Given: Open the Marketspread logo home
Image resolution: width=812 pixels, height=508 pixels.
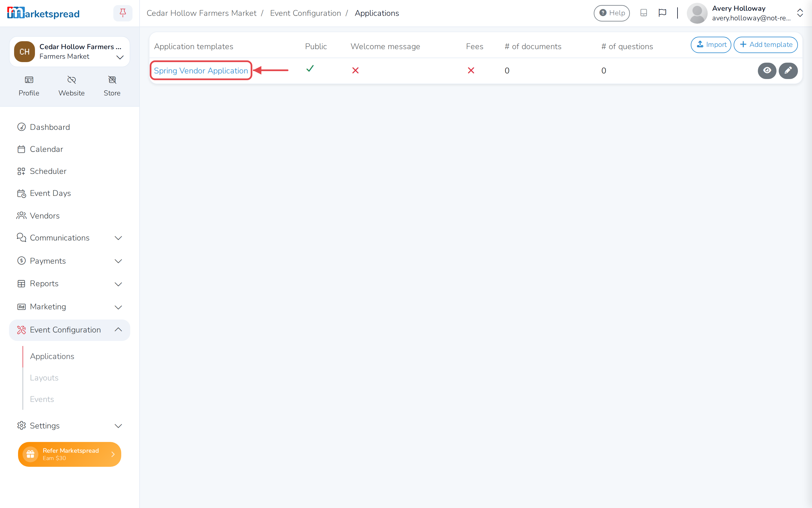Looking at the screenshot, I should (x=43, y=13).
